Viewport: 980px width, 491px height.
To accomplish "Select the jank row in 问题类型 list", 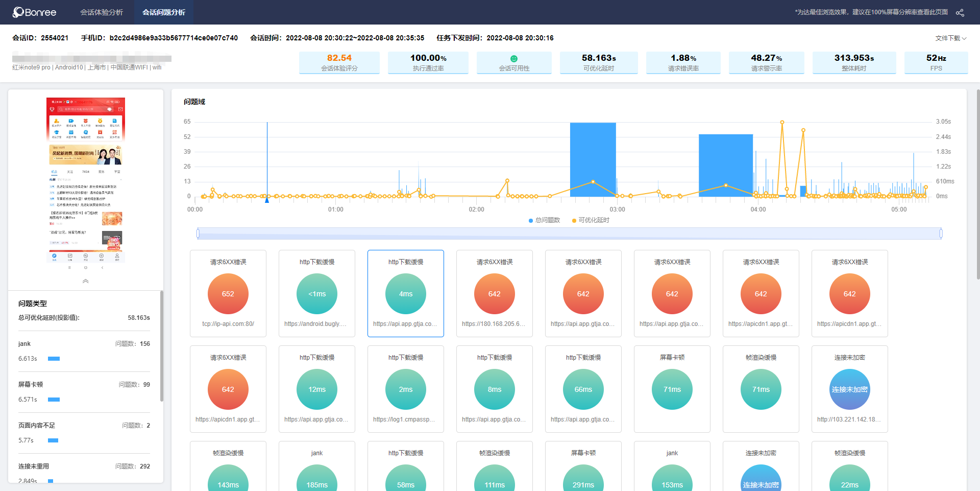I will 84,351.
